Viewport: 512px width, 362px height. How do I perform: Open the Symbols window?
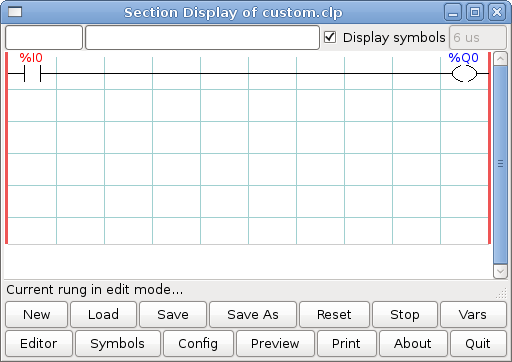118,343
